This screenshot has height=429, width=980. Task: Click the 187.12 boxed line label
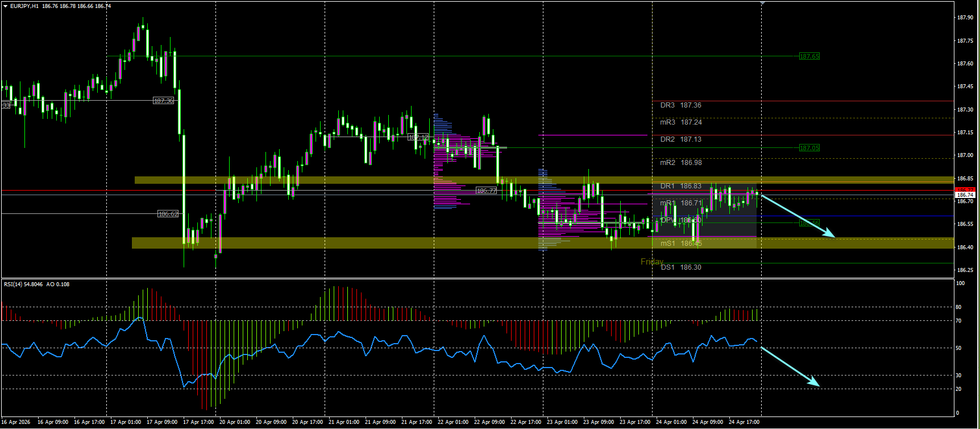click(418, 137)
